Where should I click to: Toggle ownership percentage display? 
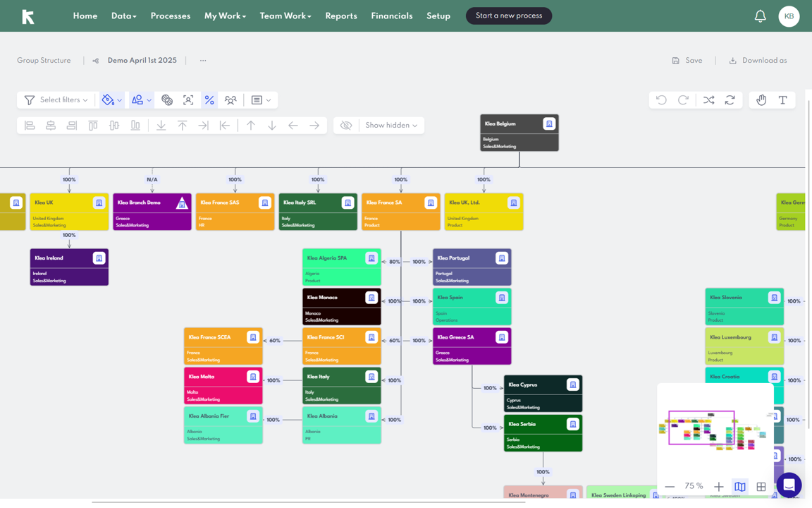click(209, 100)
